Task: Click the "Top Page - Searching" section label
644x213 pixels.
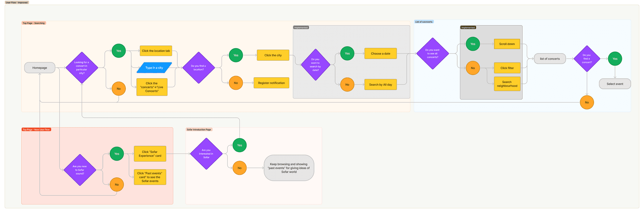Action: click(34, 23)
